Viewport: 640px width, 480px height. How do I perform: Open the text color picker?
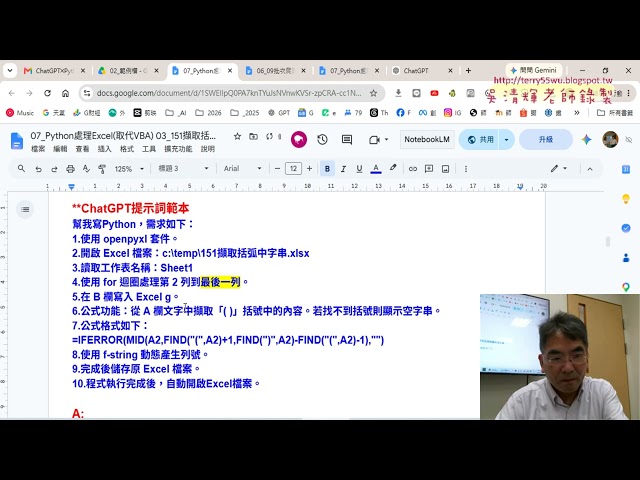pyautogui.click(x=376, y=169)
